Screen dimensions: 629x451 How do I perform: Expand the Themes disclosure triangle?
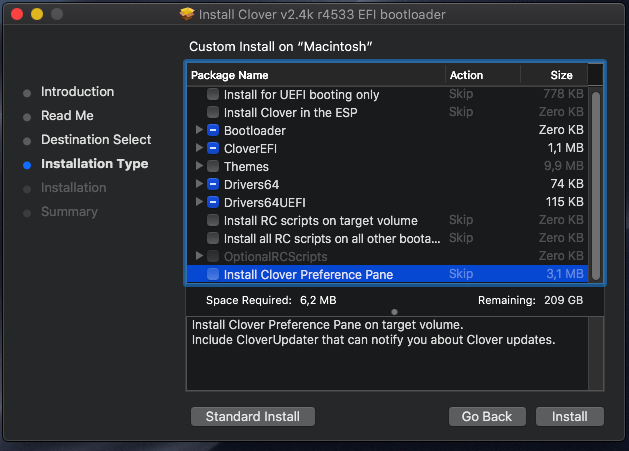tap(199, 165)
